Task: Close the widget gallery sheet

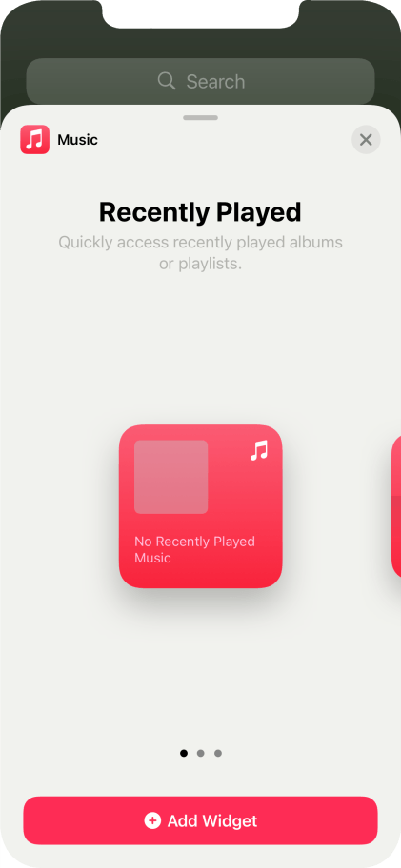Action: pyautogui.click(x=366, y=140)
